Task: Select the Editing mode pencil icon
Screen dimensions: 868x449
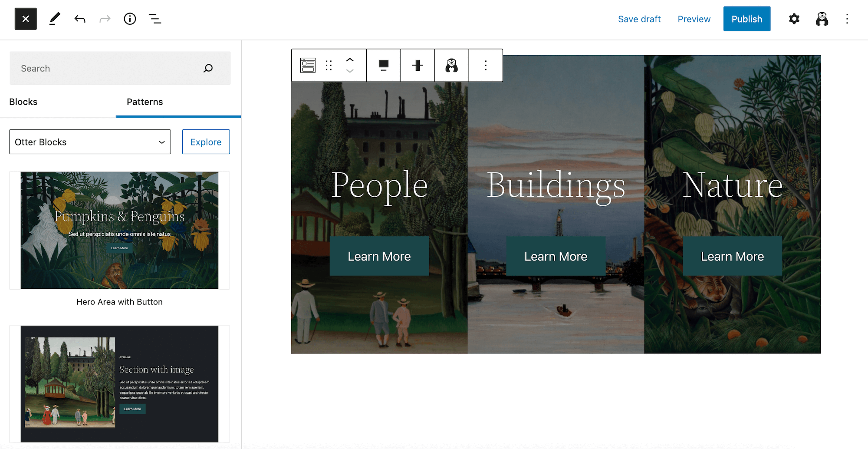Action: pos(54,19)
